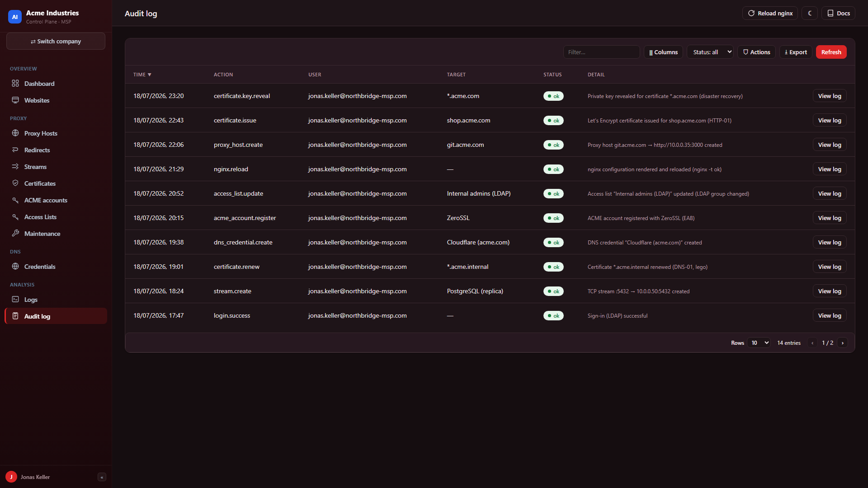Image resolution: width=868 pixels, height=488 pixels.
Task: Click the Dashboard grid icon
Action: [x=15, y=84]
